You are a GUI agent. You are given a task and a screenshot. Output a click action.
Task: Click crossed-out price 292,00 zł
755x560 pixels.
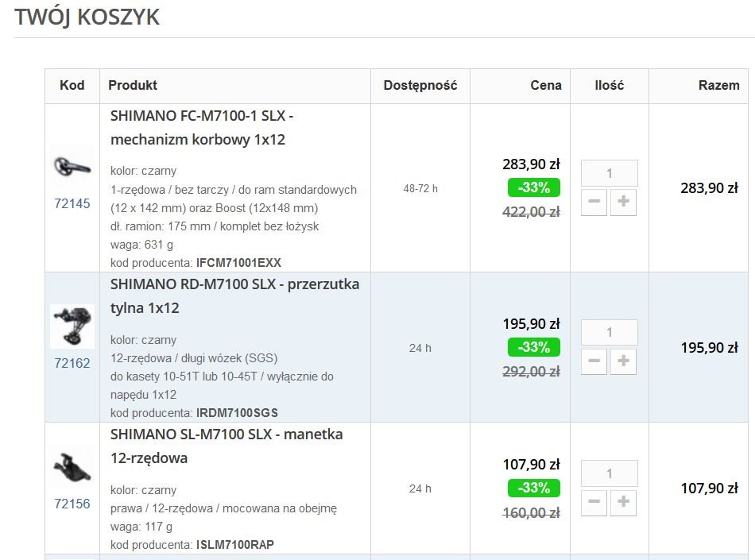(x=531, y=372)
